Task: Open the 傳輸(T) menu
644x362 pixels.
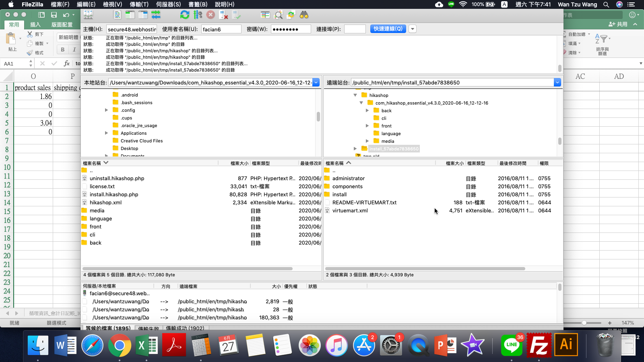Action: [x=139, y=4]
